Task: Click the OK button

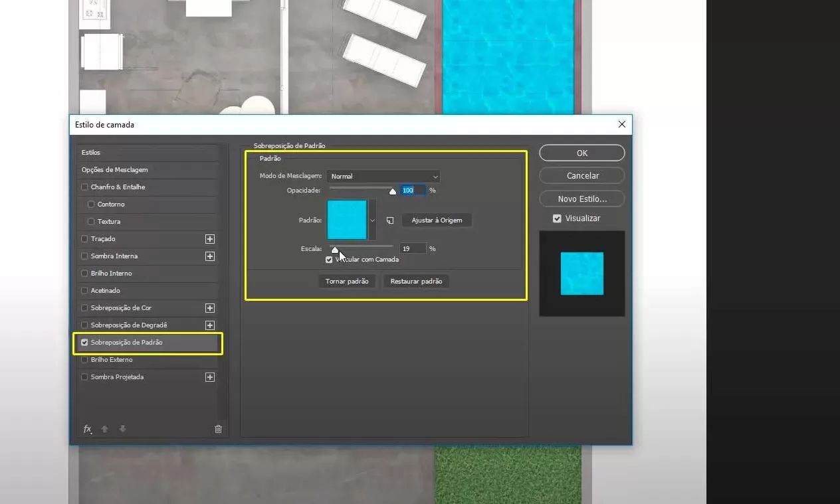Action: 581,153
